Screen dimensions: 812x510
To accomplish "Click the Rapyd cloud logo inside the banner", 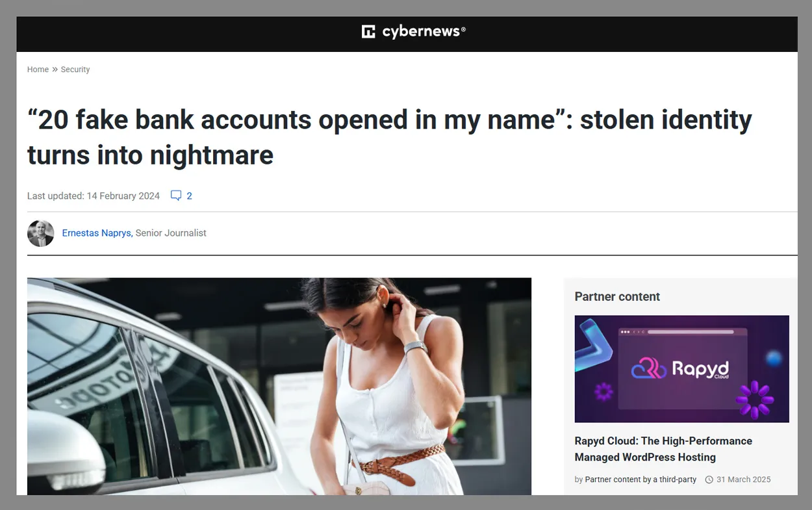I will [681, 370].
